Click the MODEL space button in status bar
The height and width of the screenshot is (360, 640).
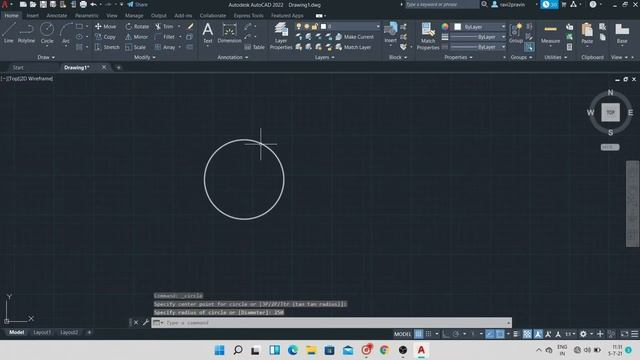click(x=402, y=334)
